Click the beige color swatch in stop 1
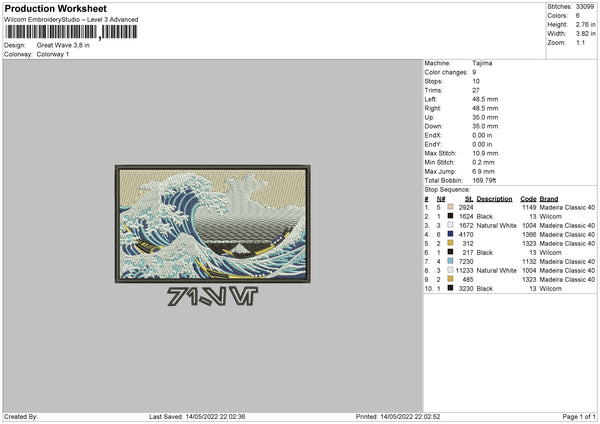Screen dimensions: 600x424 [450, 207]
